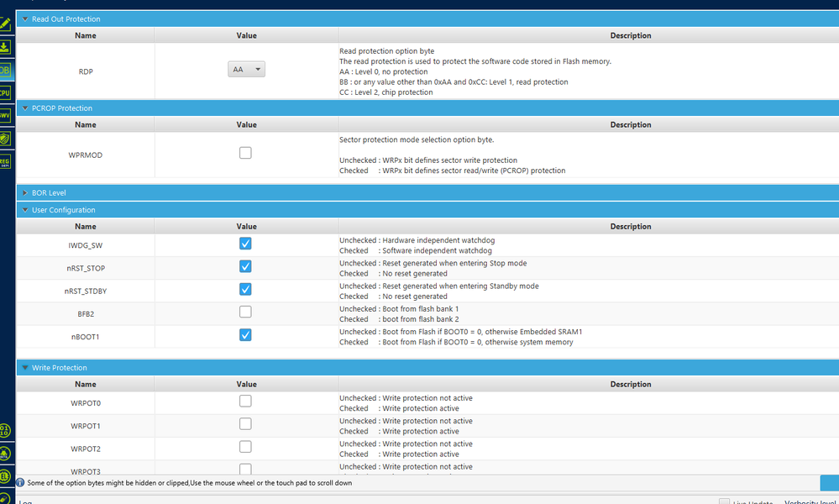Screen dimensions: 839x504
Task: Click the Value header in User Configuration
Action: tap(247, 226)
